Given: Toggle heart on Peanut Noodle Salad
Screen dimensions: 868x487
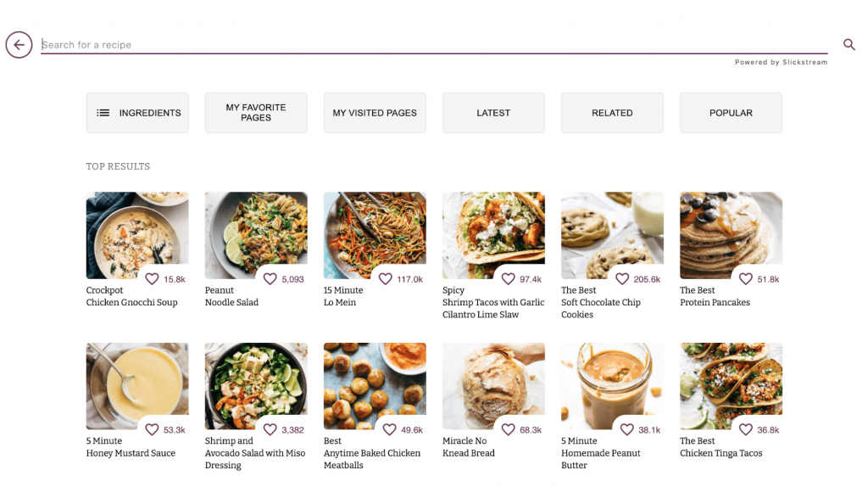Looking at the screenshot, I should coord(270,279).
